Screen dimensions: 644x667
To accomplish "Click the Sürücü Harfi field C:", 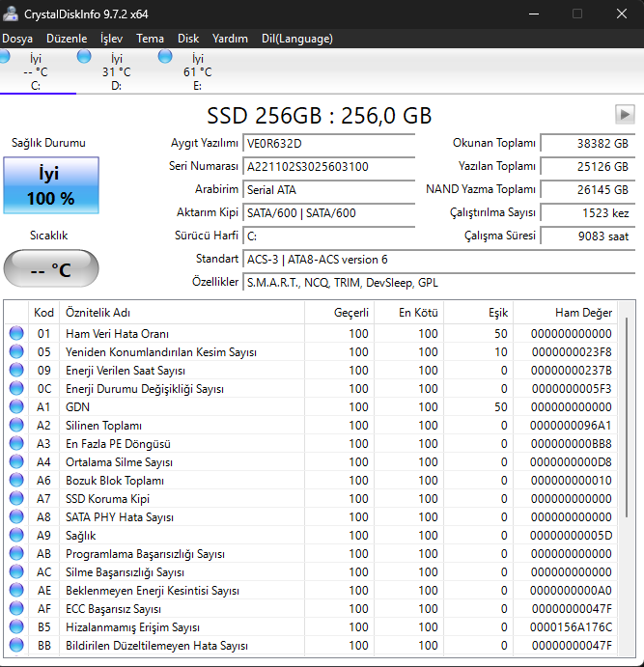I will click(x=329, y=236).
